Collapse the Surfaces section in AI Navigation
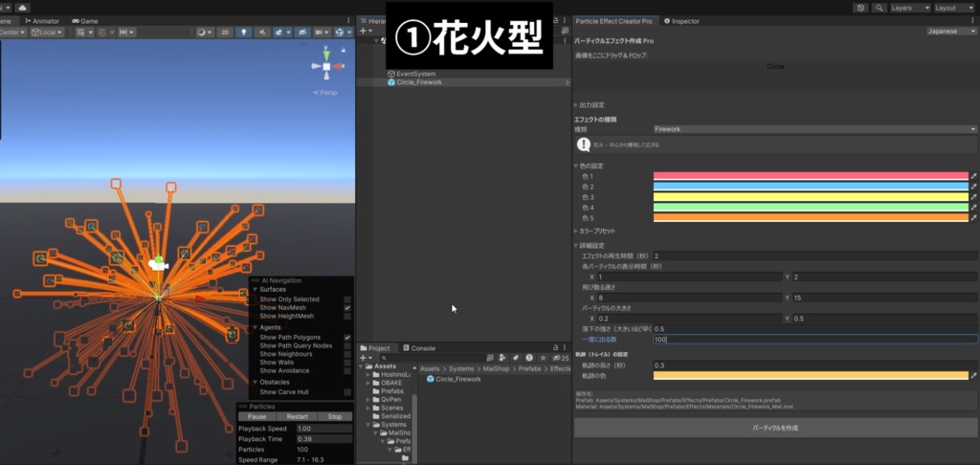980x465 pixels. (x=255, y=289)
